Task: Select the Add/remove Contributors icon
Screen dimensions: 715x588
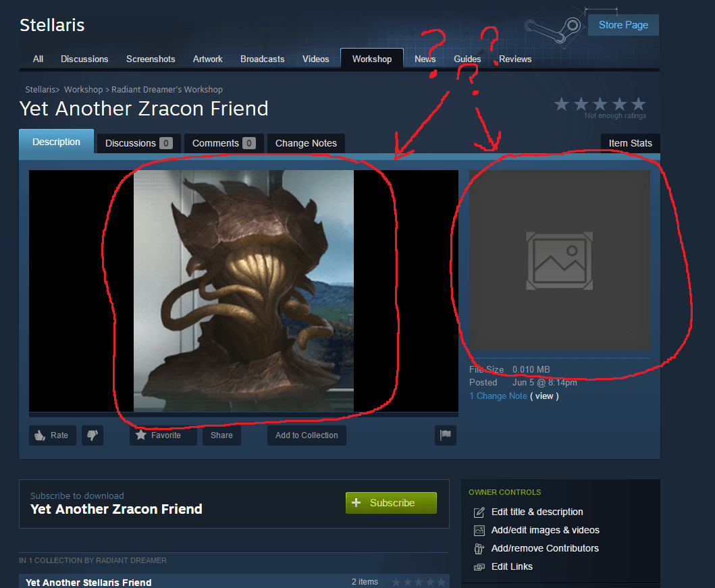Action: click(478, 548)
